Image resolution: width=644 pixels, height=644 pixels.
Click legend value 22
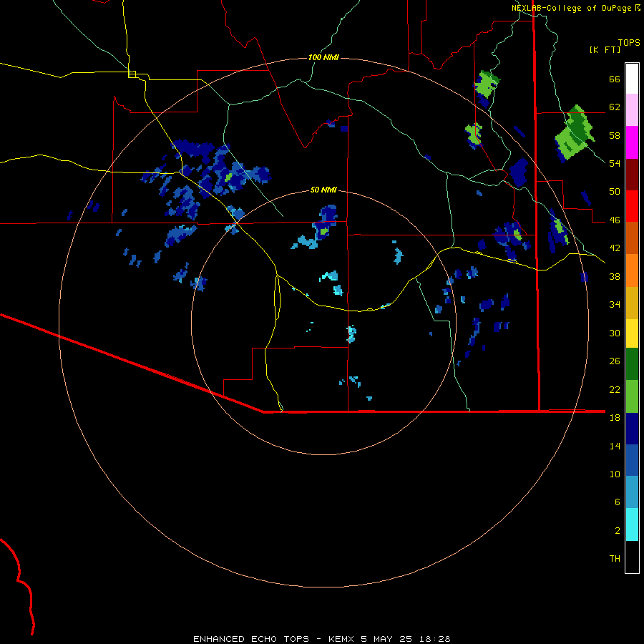tap(615, 389)
